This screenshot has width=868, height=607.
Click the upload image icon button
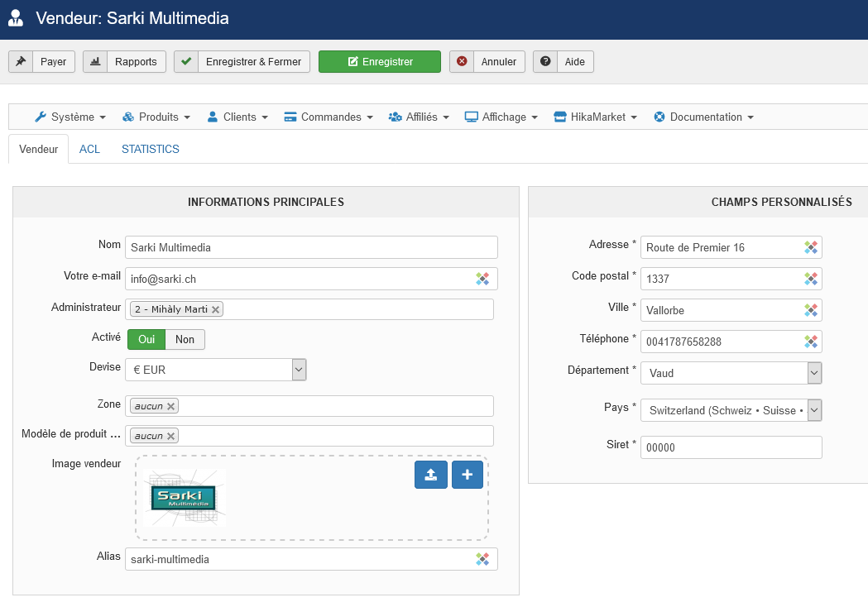(430, 475)
